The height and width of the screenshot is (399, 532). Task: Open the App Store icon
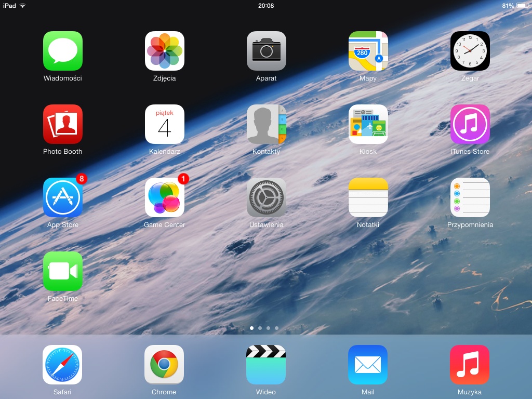click(x=63, y=197)
